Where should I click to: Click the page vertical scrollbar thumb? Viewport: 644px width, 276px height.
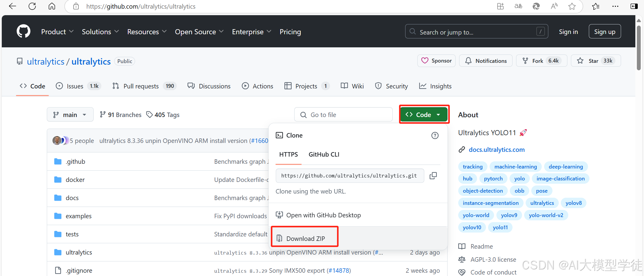(x=639, y=48)
